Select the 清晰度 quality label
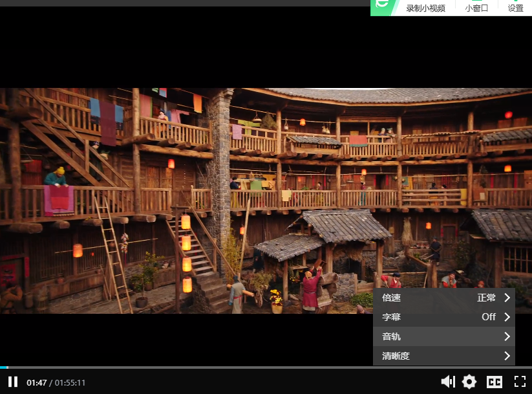The height and width of the screenshot is (394, 532). click(x=396, y=356)
